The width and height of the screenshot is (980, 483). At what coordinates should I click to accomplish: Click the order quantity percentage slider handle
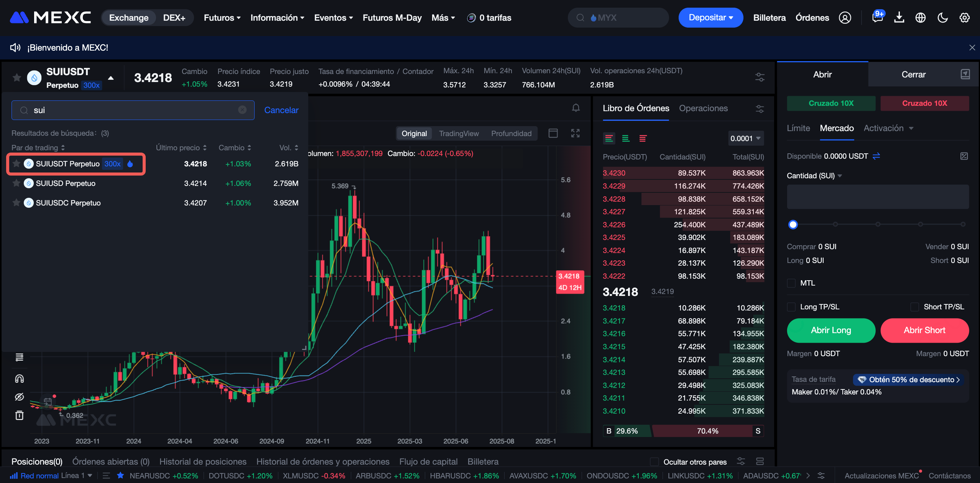pos(793,225)
